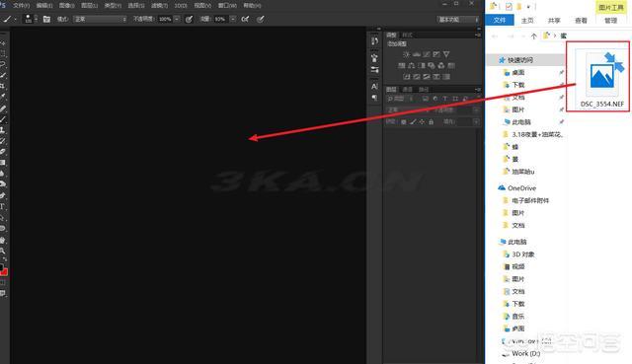Open the 滤镜 (Filter) menu
This screenshot has width=632, height=364.
point(160,6)
